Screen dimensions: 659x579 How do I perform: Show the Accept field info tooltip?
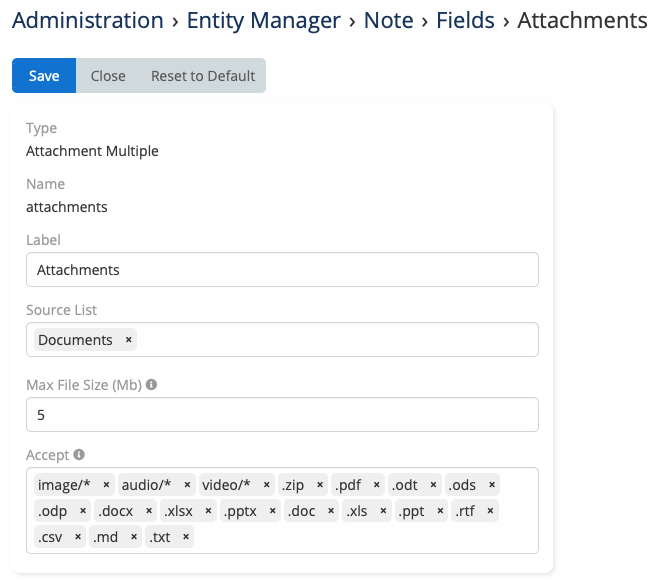pyautogui.click(x=79, y=455)
